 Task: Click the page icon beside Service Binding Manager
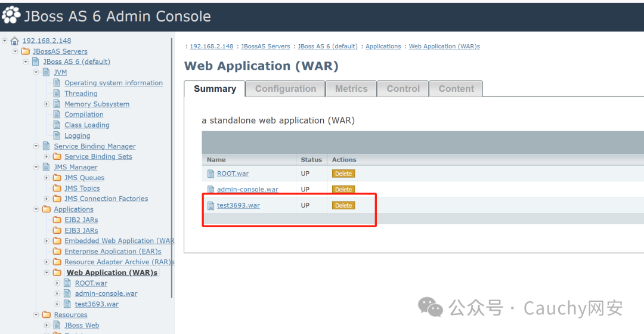pos(47,146)
